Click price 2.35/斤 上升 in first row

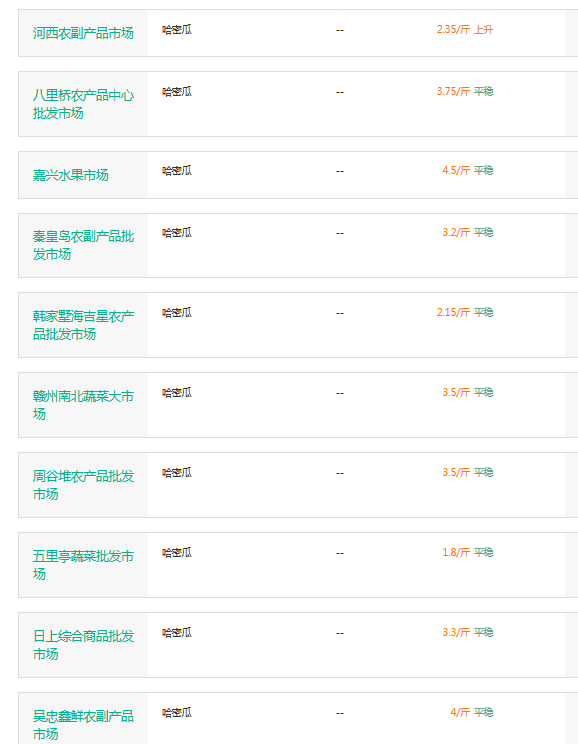pyautogui.click(x=465, y=29)
